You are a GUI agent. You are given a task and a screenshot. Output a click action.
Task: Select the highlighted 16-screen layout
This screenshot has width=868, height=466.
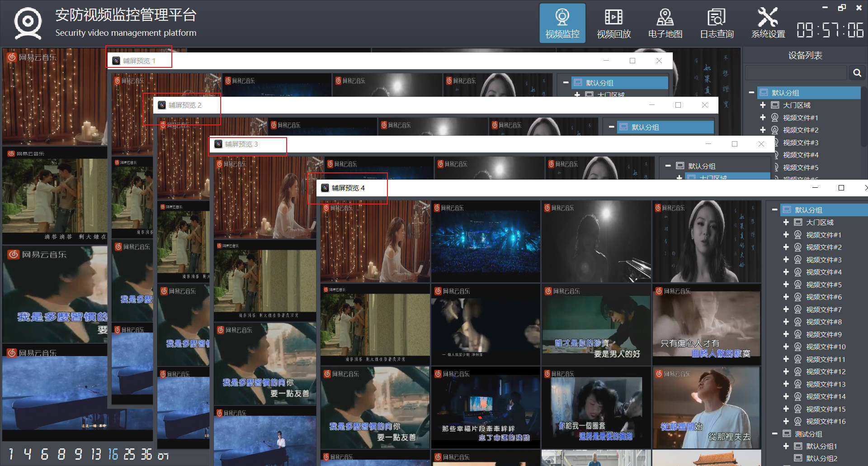pos(113,454)
